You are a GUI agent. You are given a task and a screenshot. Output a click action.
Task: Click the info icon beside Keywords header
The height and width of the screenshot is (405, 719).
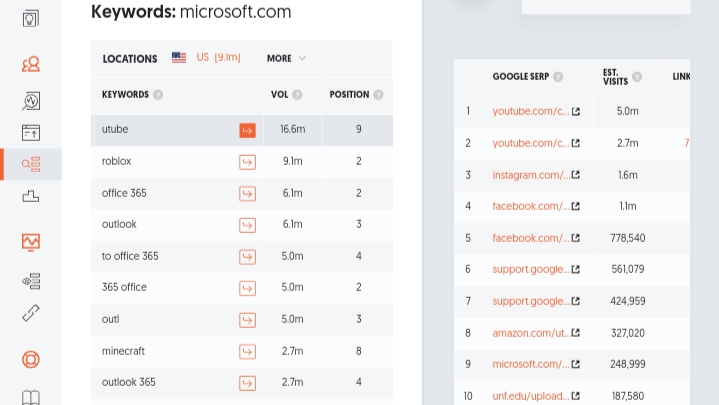tap(158, 95)
